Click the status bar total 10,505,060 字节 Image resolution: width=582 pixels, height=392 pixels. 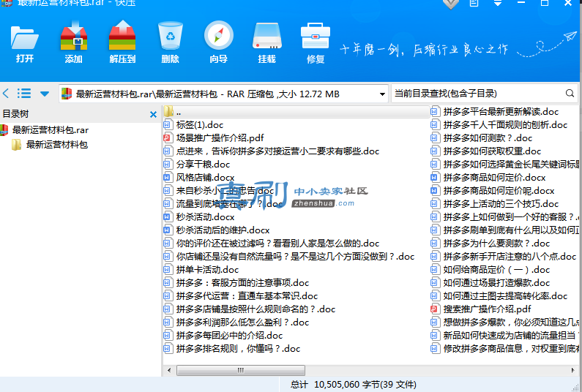point(353,385)
